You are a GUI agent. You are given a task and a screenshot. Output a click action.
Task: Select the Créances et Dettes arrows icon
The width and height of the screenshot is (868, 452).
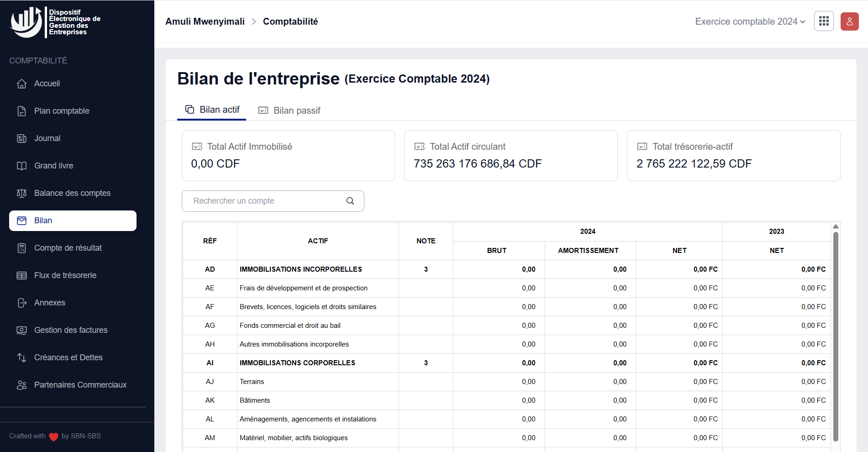(22, 357)
